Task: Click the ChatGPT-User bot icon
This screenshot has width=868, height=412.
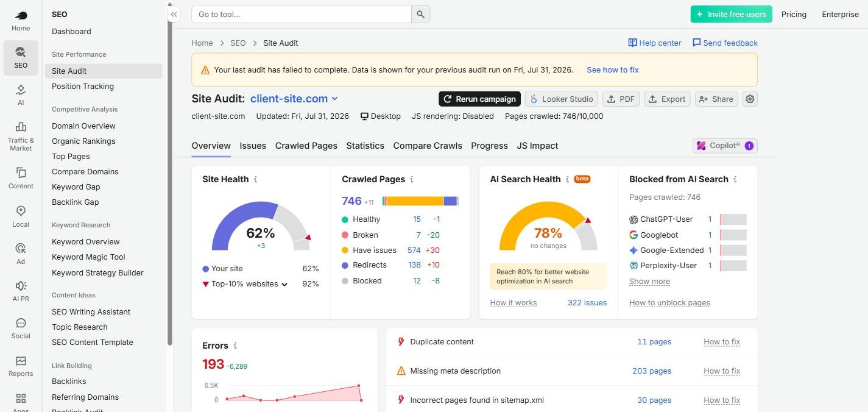Action: click(x=633, y=219)
